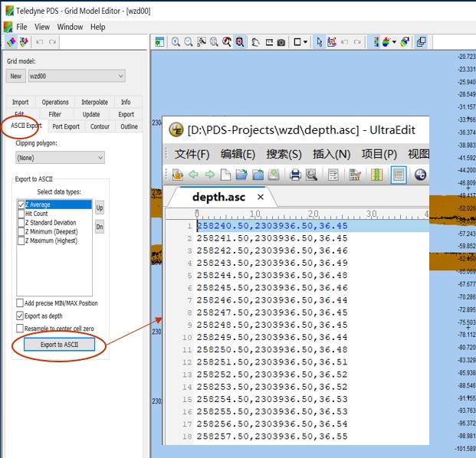Image resolution: width=476 pixels, height=458 pixels.
Task: Enable Add precise MIN/MAX Position
Action: coord(20,303)
